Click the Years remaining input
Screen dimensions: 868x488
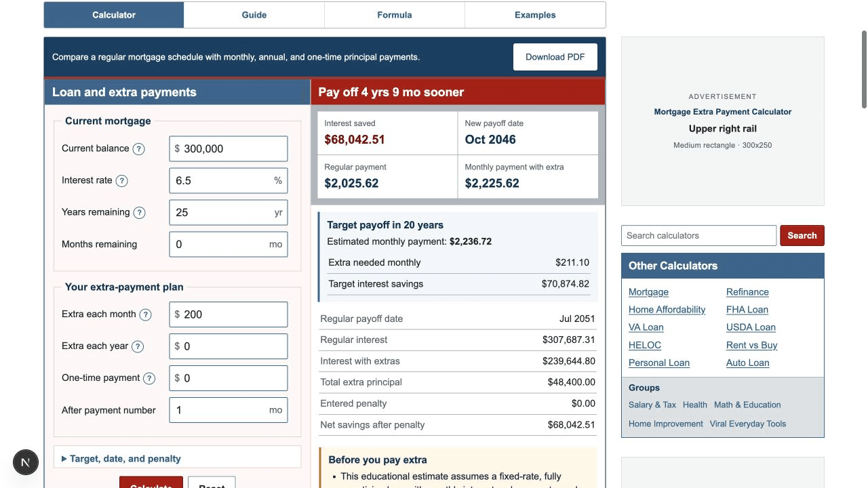229,213
